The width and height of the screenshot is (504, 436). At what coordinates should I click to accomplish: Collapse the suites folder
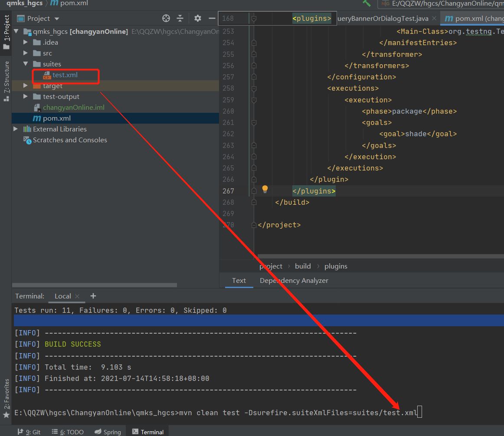tap(26, 64)
